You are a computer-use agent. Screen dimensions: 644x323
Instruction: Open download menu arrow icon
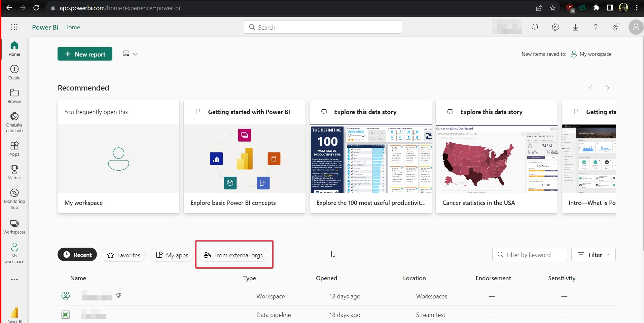pos(575,27)
